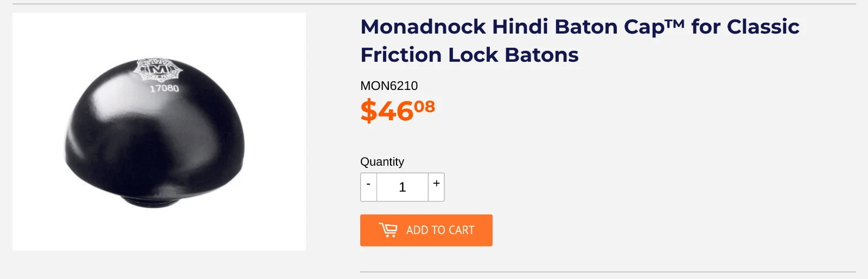Click the orange dollar sign of the price
Screen dimensions: 868x279
click(x=368, y=112)
